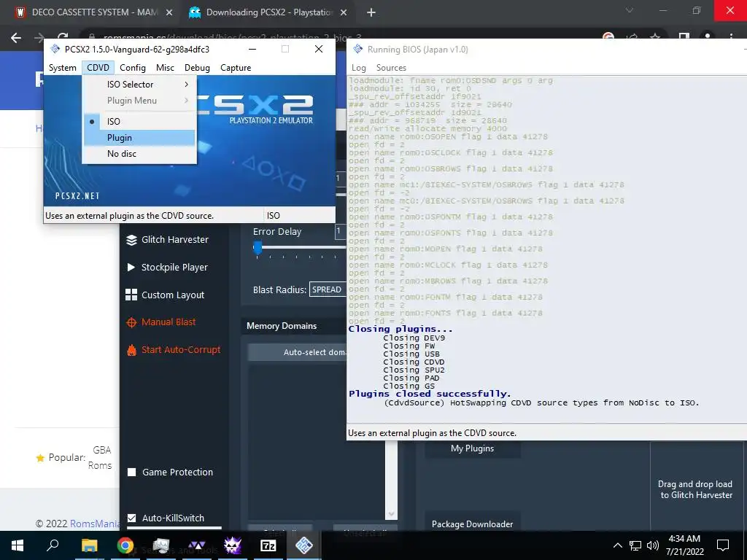The image size is (747, 560).
Task: Start Auto-Corrupt
Action: point(181,349)
